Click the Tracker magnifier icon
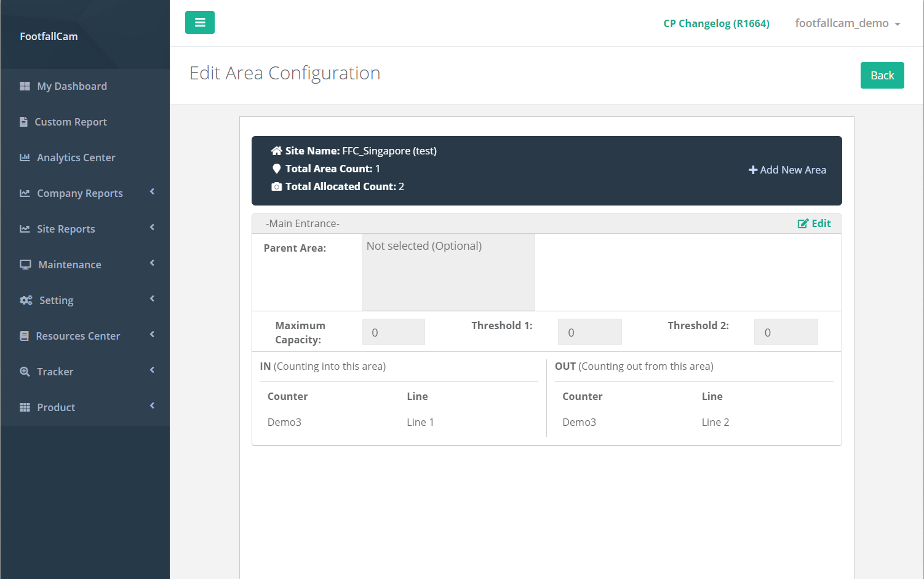The image size is (924, 579). coord(25,372)
